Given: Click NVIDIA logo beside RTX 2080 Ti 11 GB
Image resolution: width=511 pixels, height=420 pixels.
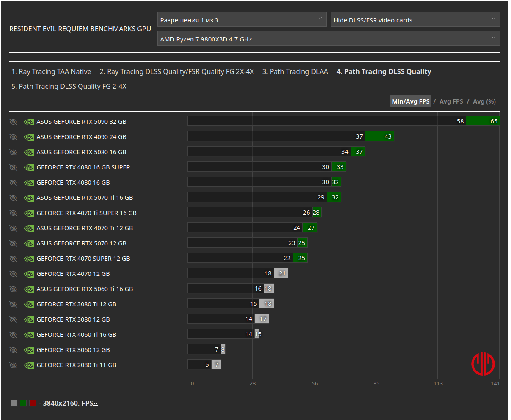Looking at the screenshot, I should pos(29,365).
